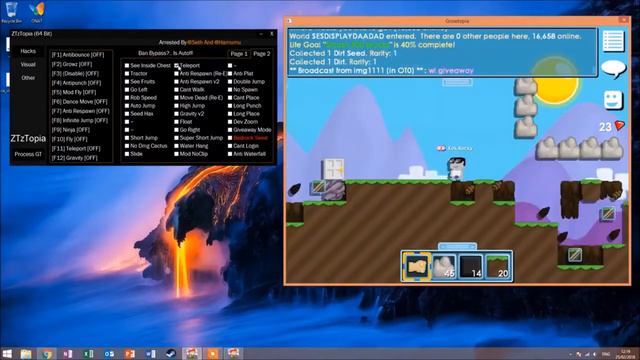Toggle the [F8] Infinite Jump hotkey entry
The height and width of the screenshot is (360, 640).
(80, 120)
